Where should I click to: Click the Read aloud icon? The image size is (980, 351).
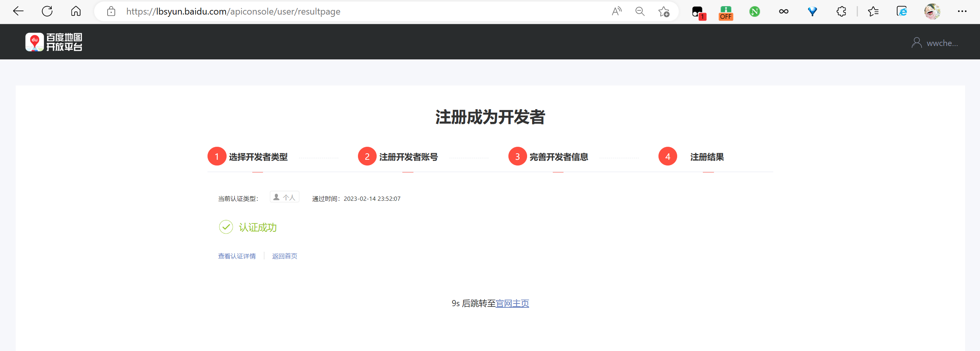(x=616, y=11)
